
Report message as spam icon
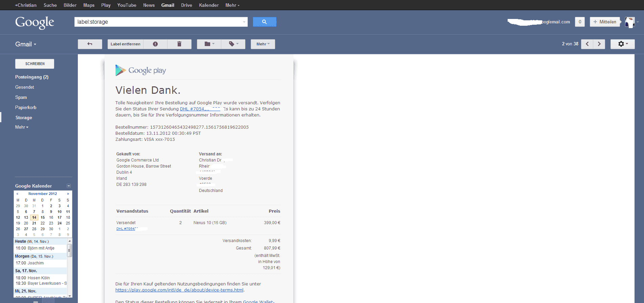tap(155, 44)
